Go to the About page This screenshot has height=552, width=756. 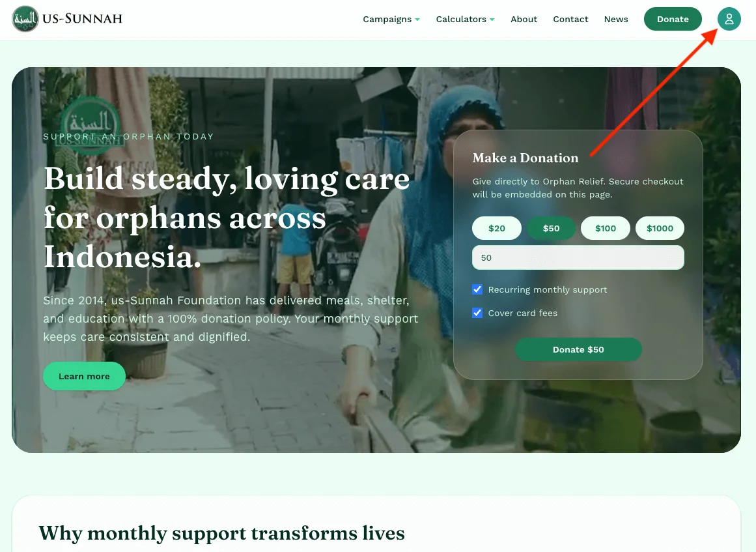pos(524,20)
